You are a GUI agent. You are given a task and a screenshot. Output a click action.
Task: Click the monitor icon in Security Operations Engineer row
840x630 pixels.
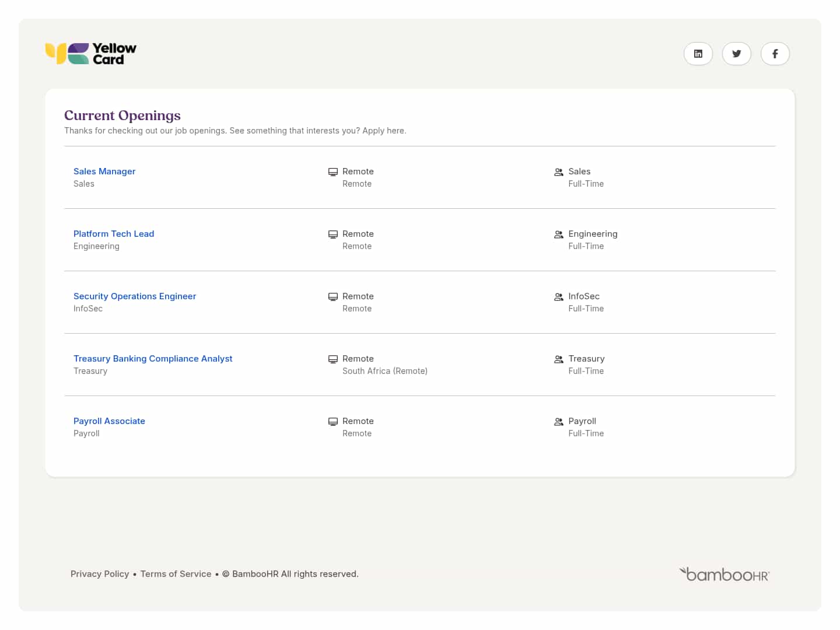click(333, 296)
